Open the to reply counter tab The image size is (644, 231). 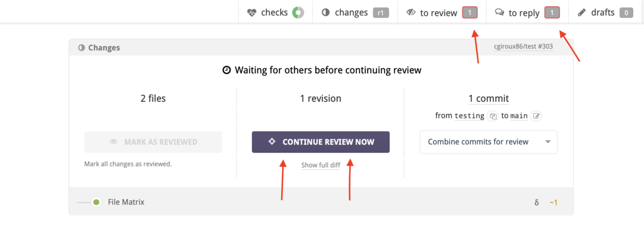(x=527, y=13)
